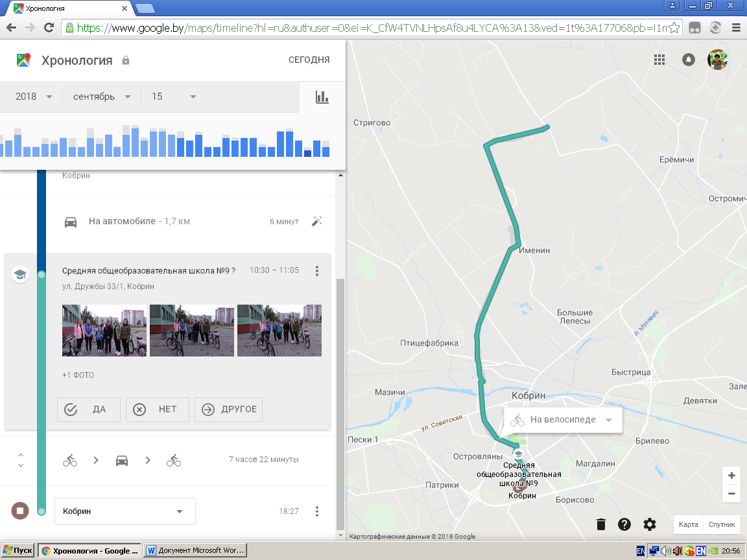The image size is (747, 560).
Task: Click the brown stop marker beside Кобрин
Action: tap(20, 511)
